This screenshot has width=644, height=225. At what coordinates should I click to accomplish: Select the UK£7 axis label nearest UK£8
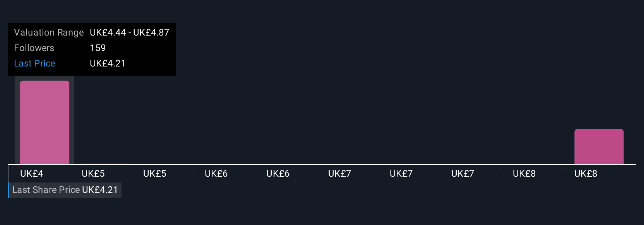462,174
